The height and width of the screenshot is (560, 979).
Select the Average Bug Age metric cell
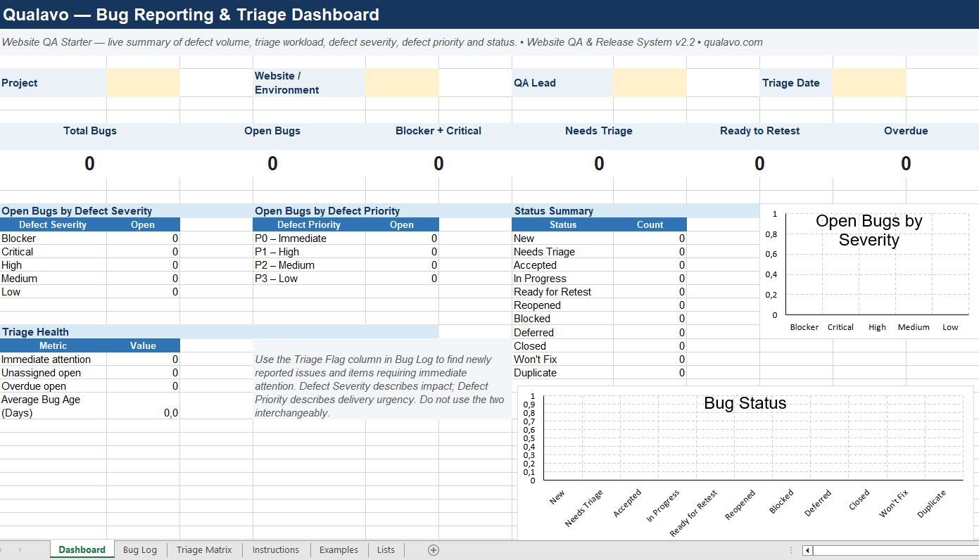point(53,406)
